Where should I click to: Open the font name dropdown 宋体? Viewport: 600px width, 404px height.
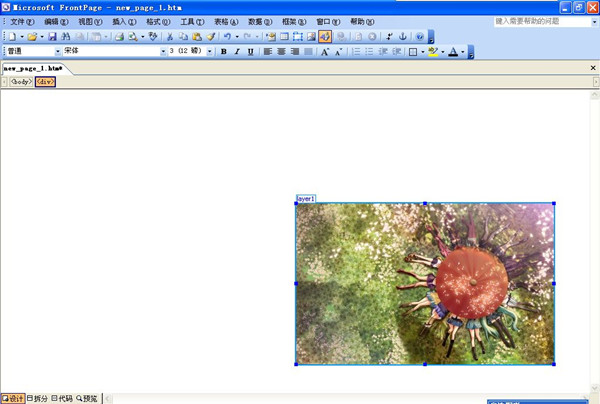163,51
